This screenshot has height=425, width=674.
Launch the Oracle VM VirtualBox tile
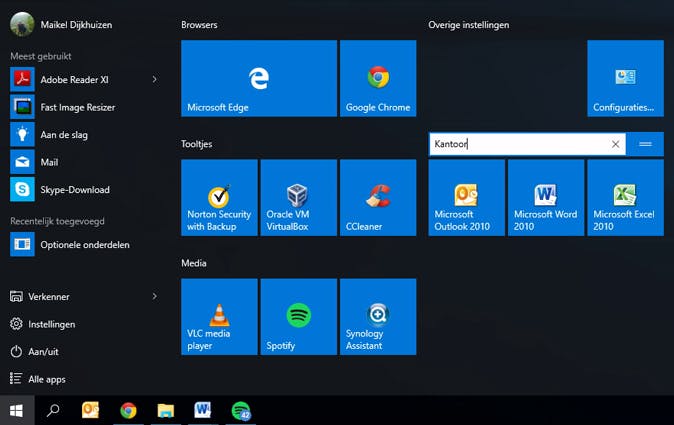point(299,198)
